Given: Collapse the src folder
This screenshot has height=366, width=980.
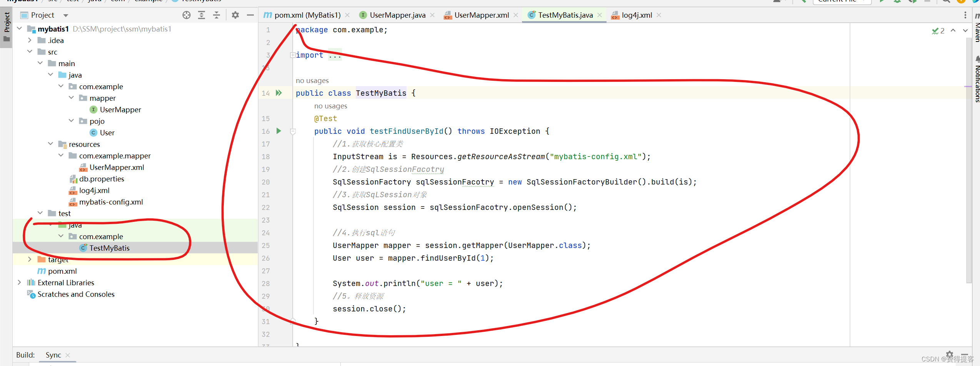Looking at the screenshot, I should [x=30, y=52].
